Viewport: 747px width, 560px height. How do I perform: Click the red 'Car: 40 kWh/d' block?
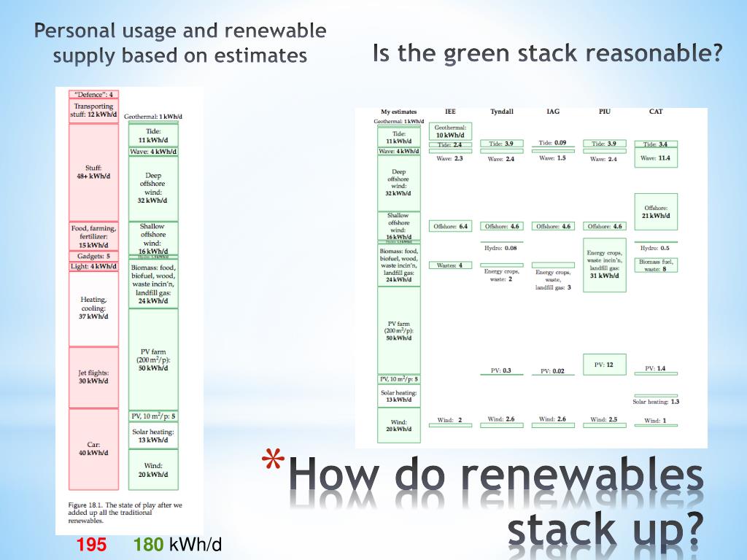(93, 449)
